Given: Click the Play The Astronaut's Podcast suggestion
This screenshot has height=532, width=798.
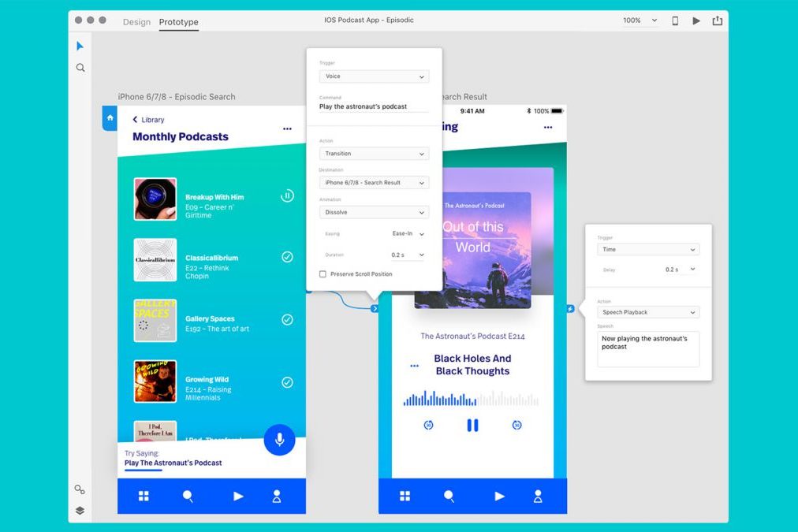Looking at the screenshot, I should pyautogui.click(x=173, y=463).
